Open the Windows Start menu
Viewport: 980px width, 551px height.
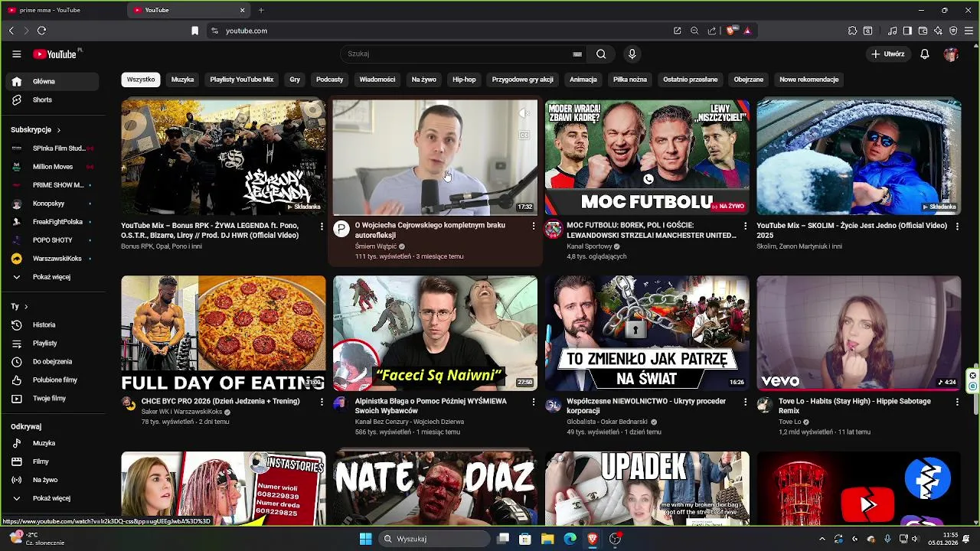click(x=365, y=539)
